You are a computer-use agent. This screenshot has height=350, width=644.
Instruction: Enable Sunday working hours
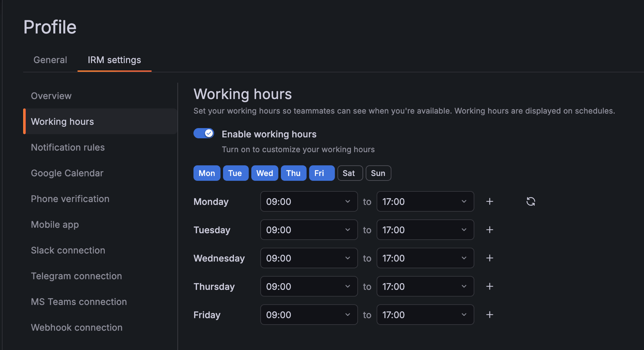tap(378, 173)
